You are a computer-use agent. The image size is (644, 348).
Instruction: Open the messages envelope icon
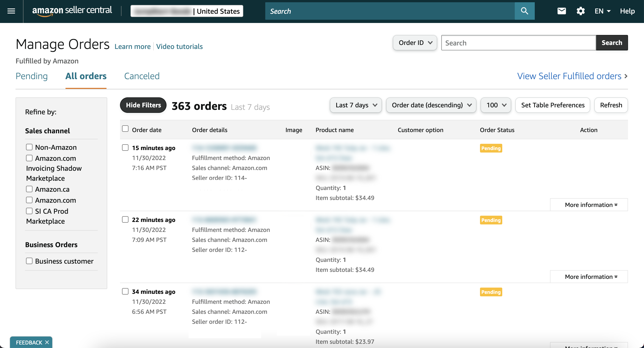point(561,11)
